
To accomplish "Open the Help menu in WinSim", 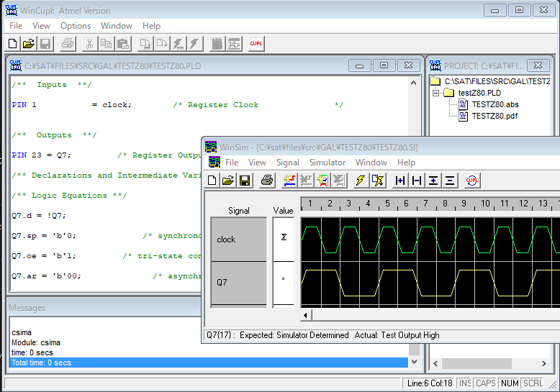I will [x=407, y=163].
